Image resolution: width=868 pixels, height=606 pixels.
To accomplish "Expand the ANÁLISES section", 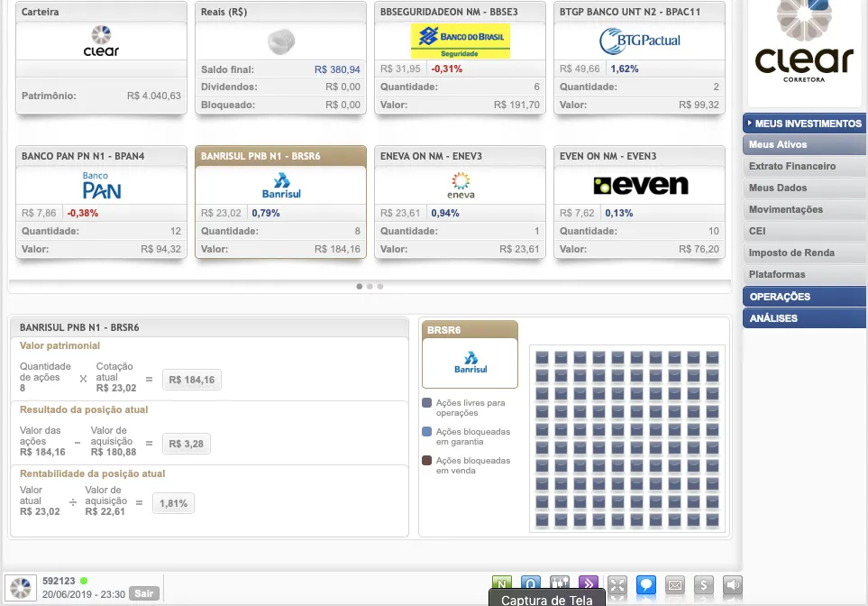I will [804, 318].
